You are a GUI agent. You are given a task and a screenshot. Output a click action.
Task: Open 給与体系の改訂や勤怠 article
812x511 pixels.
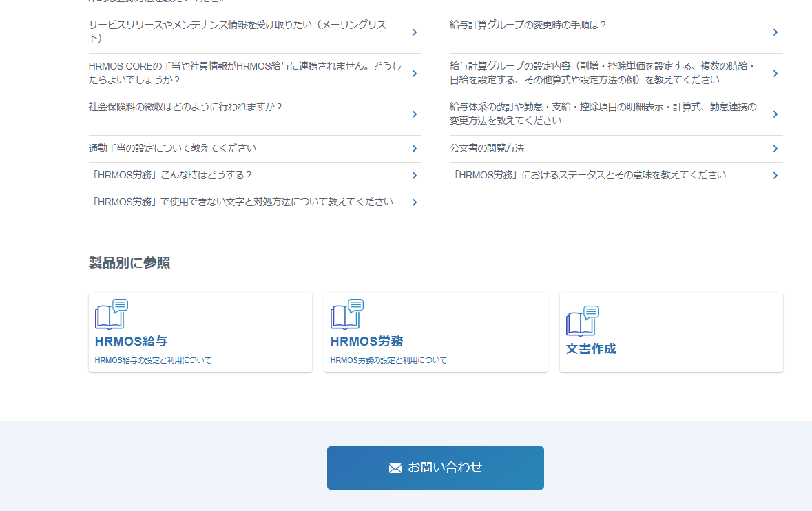[x=603, y=114]
